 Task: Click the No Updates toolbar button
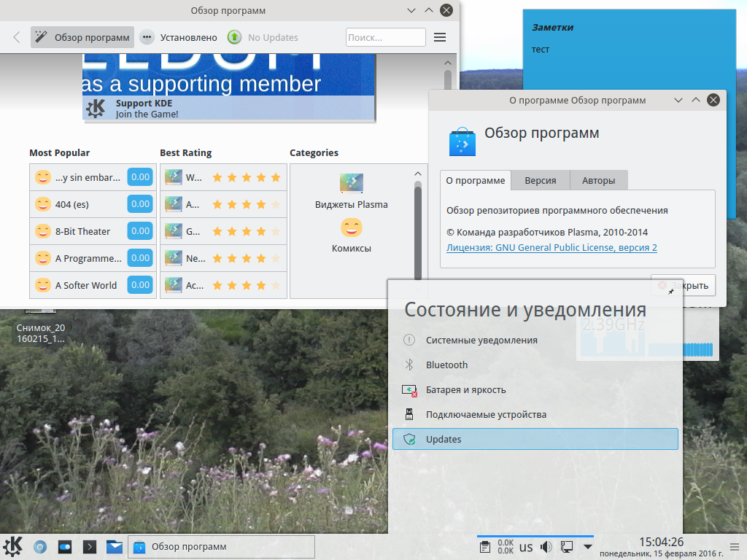263,37
